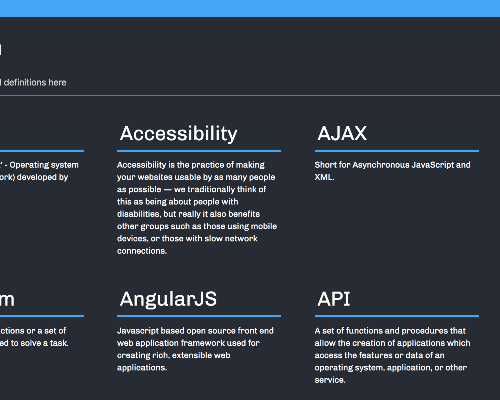
Task: Click the Accessibility card heading
Action: (178, 134)
